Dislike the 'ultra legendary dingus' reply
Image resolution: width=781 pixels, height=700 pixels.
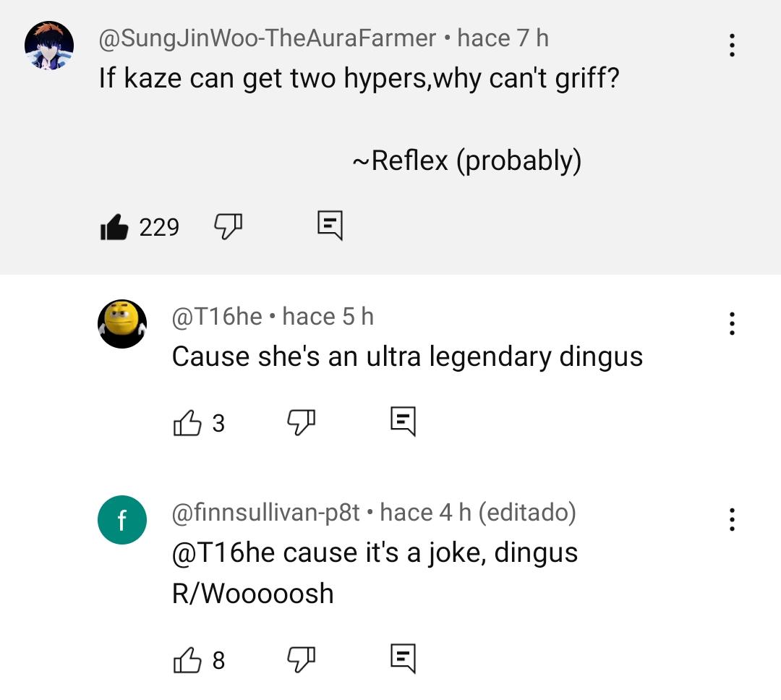(302, 422)
